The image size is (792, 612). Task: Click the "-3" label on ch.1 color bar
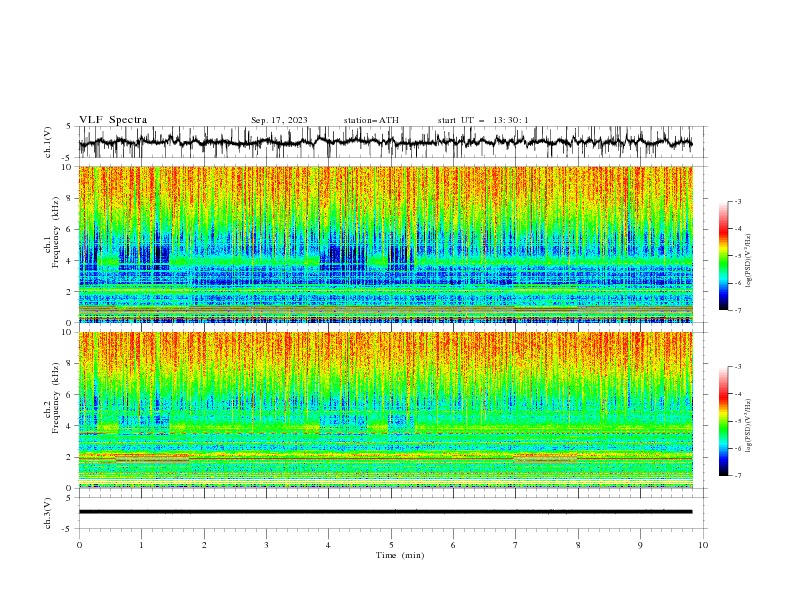coord(738,201)
